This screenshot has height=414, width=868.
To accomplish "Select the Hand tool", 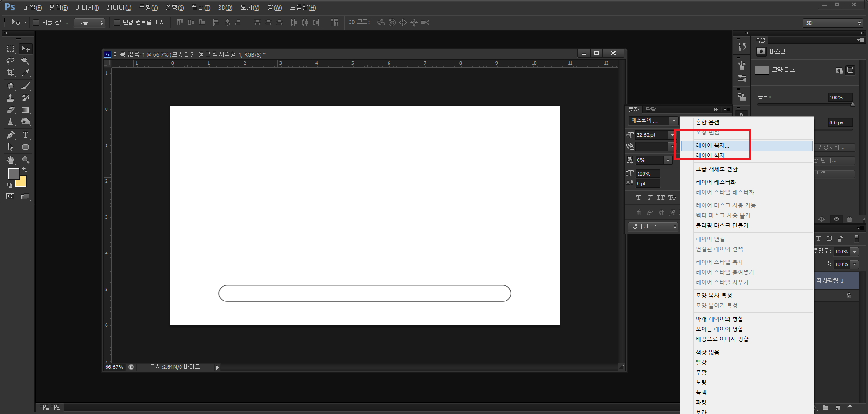I will point(11,160).
